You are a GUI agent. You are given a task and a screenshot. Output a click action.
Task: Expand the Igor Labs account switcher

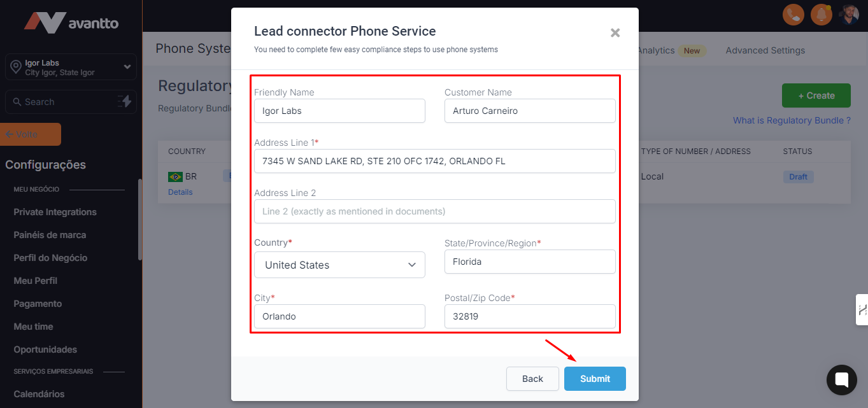coord(127,67)
